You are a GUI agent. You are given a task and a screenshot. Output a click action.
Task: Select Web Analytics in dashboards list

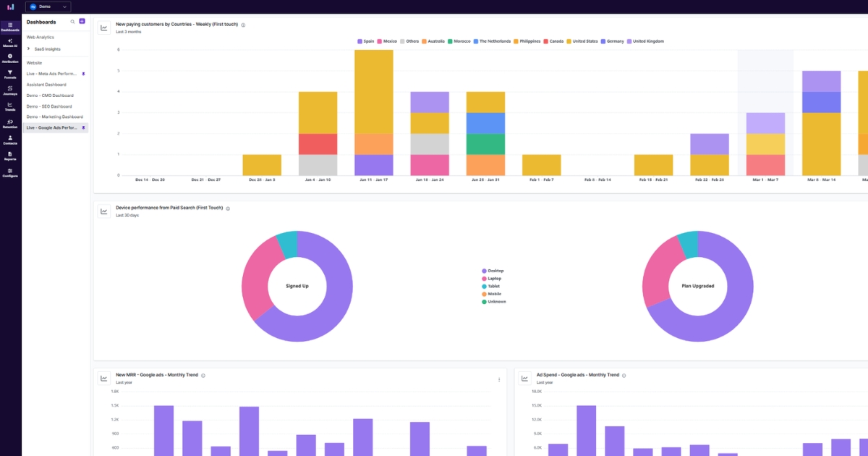pyautogui.click(x=41, y=37)
